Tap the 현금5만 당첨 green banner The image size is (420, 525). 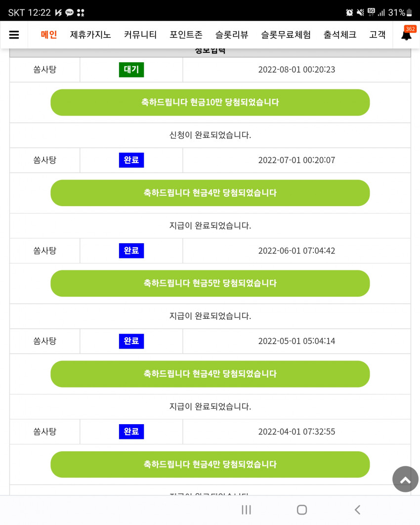tap(210, 283)
